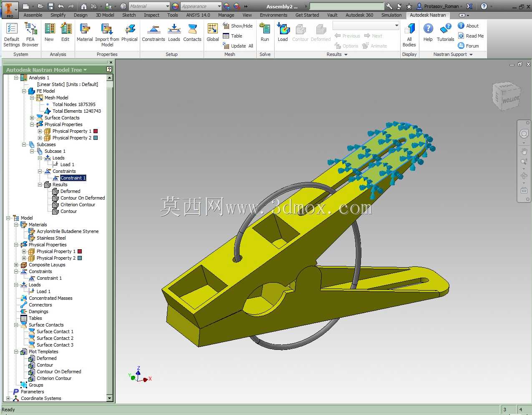Screen dimensions: 532x415
Task: Open the Read Me file
Action: pos(471,36)
